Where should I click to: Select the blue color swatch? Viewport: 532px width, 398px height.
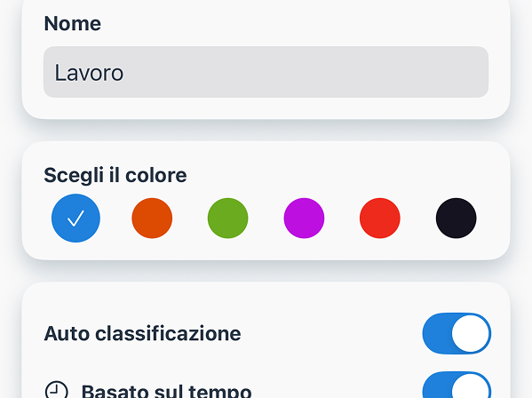(x=75, y=219)
